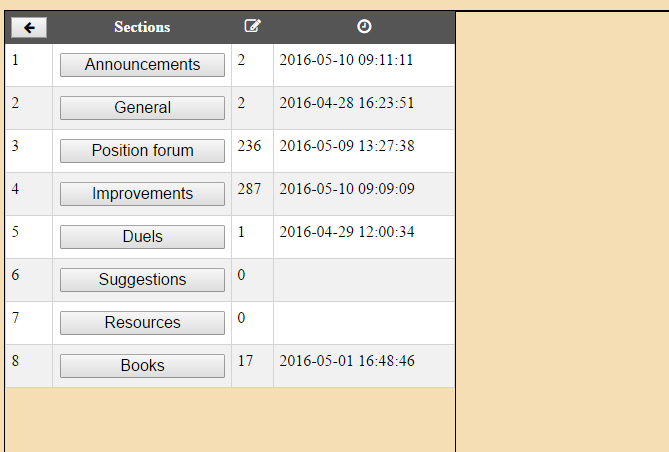Open the Suggestions section
Screen dimensions: 669x452
coord(143,280)
